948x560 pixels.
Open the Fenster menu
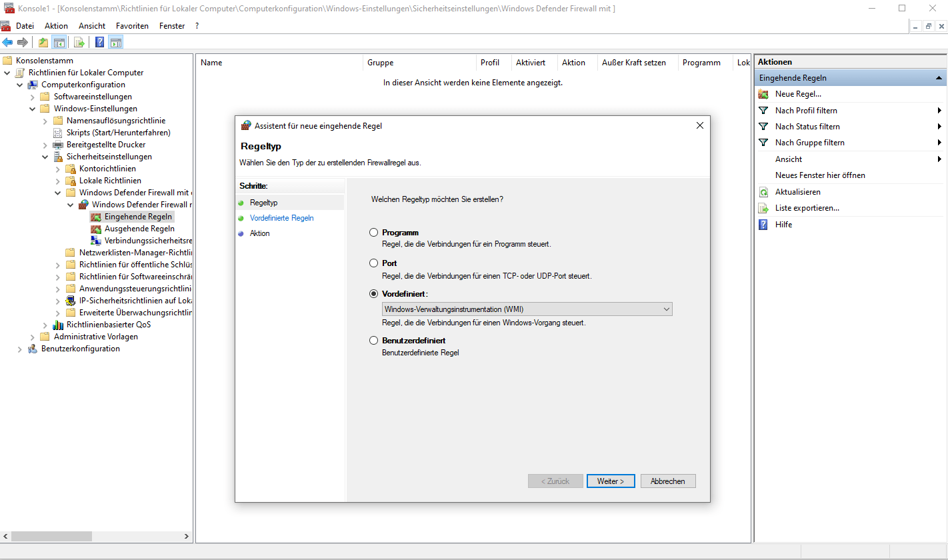click(x=172, y=26)
